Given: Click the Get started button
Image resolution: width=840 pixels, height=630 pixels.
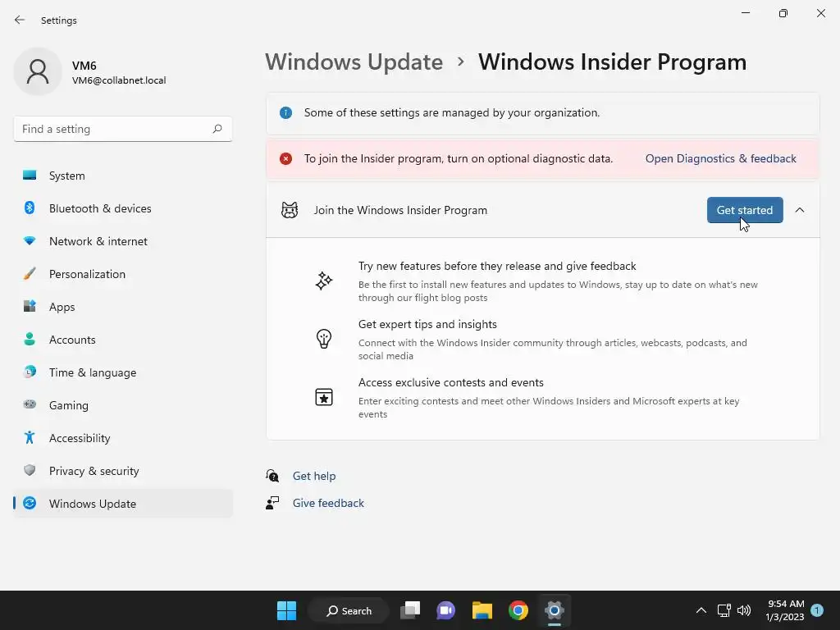Looking at the screenshot, I should (745, 210).
